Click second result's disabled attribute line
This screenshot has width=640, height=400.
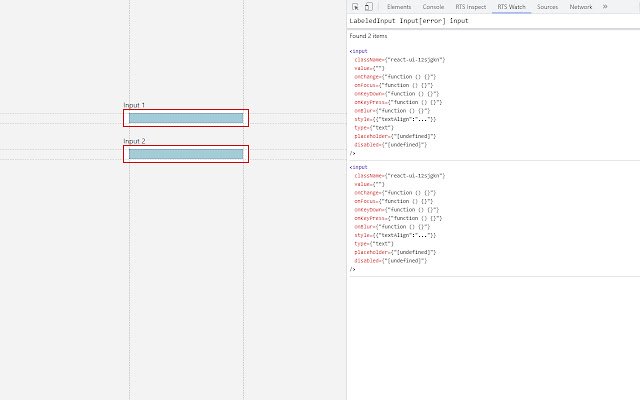[391, 261]
